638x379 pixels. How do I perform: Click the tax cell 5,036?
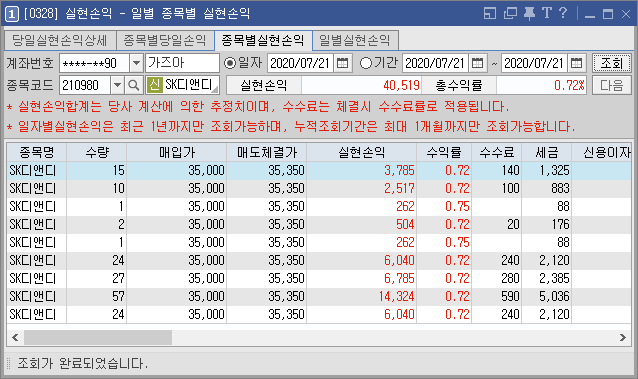pyautogui.click(x=547, y=296)
